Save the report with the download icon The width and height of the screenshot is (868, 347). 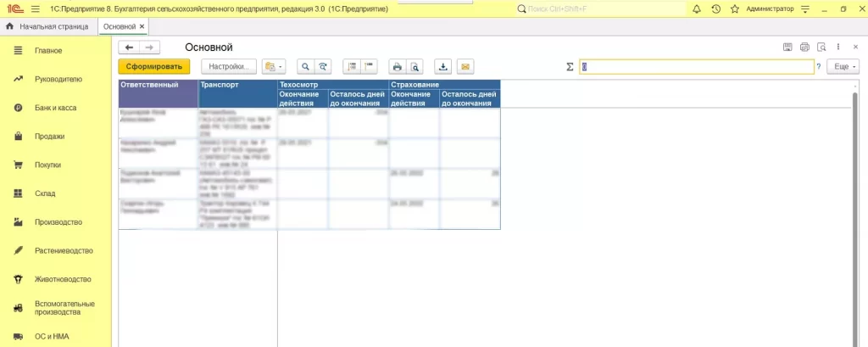[x=442, y=66]
